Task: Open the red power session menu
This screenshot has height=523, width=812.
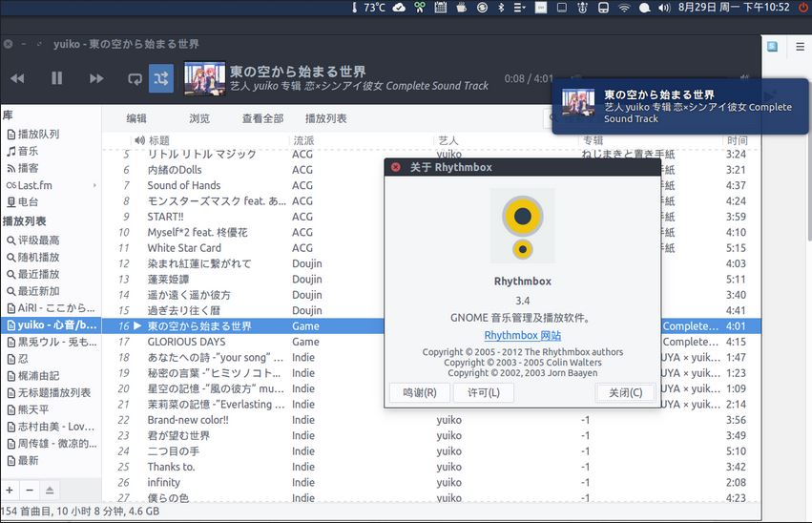Action: pos(803,8)
